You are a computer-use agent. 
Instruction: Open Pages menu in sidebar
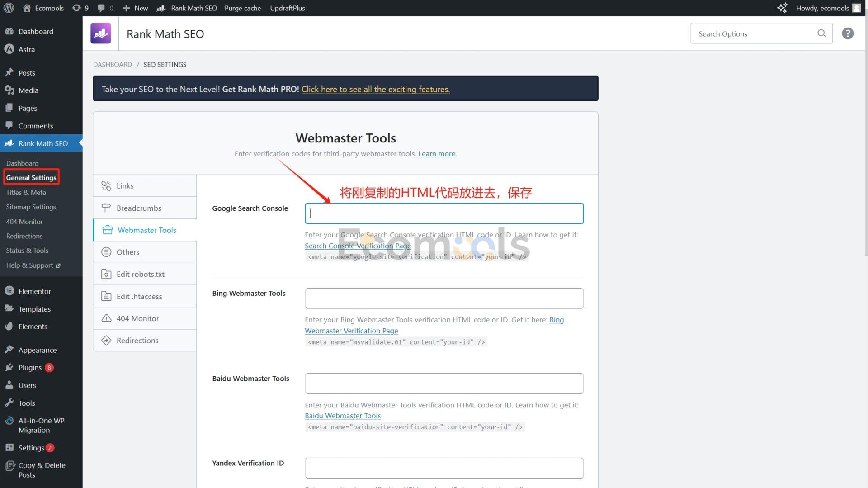click(x=41, y=108)
